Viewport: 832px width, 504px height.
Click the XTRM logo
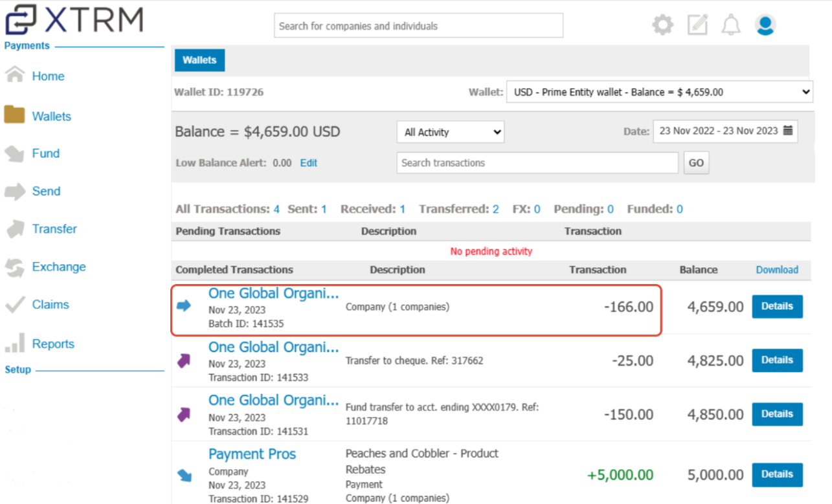click(x=74, y=19)
